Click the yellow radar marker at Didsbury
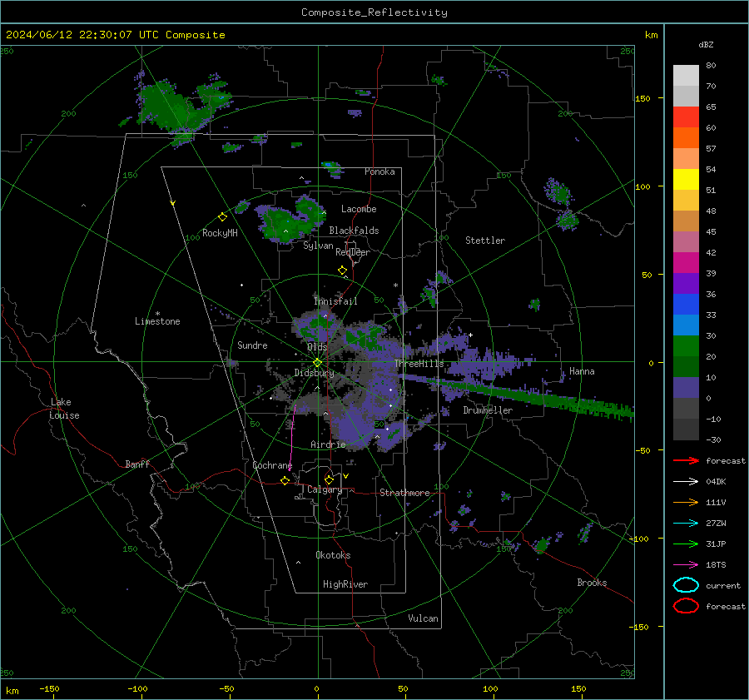This screenshot has width=749, height=700. pos(317,363)
